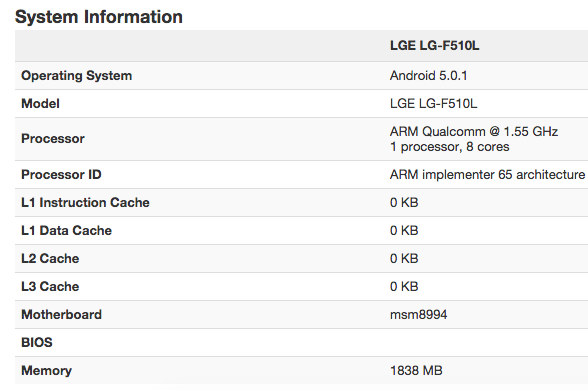Select the 1838 MB memory value
This screenshot has width=588, height=390.
click(x=416, y=370)
